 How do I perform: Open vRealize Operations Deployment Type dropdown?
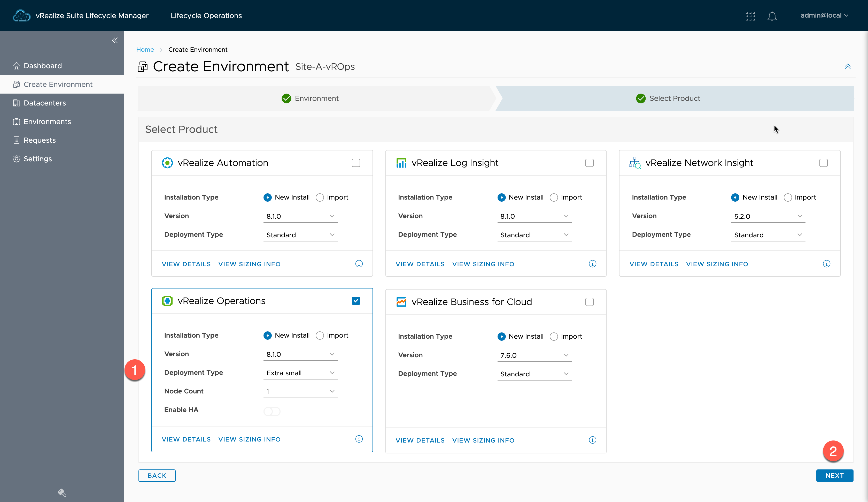click(300, 373)
